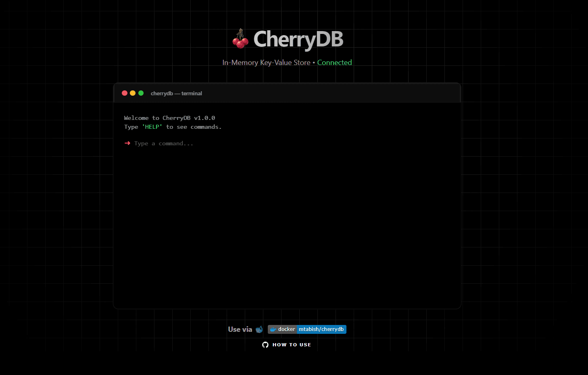Click inside the terminal output area
Viewport: 588px width, 375px height.
(x=287, y=222)
